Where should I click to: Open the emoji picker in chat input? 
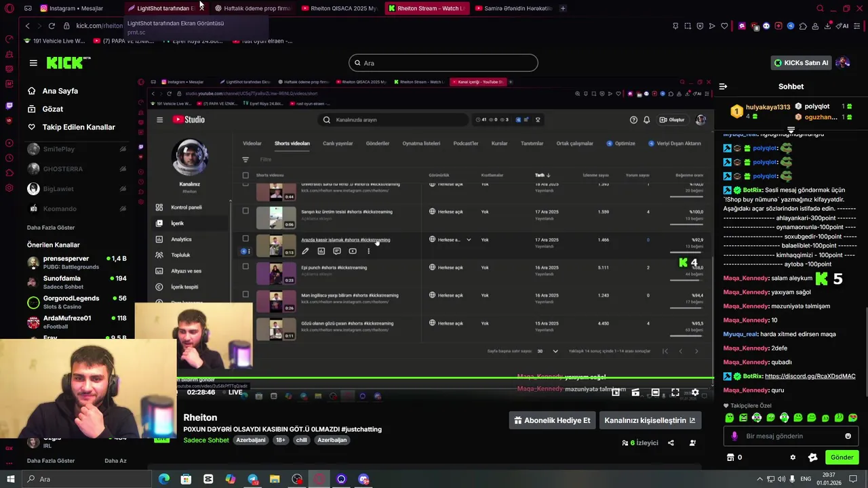[848, 436]
